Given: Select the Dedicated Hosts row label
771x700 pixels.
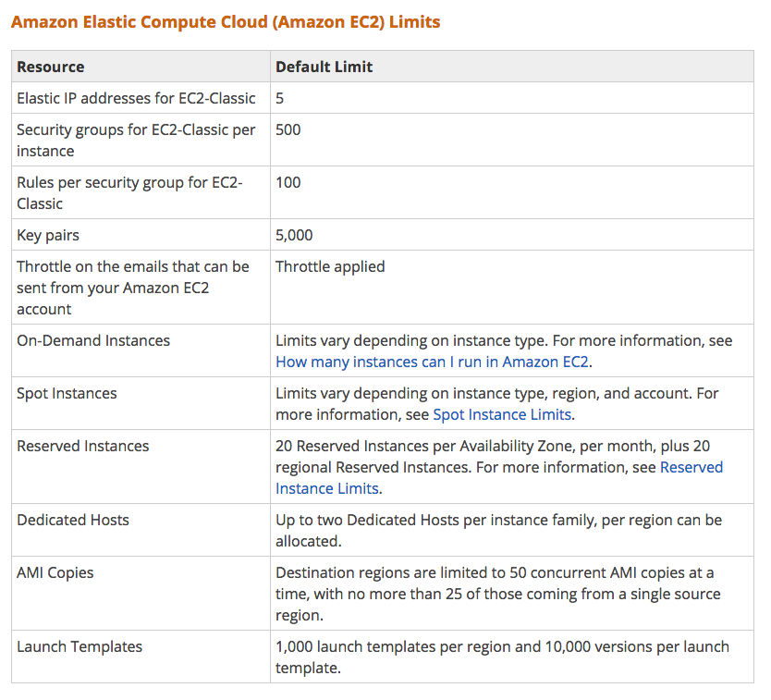Looking at the screenshot, I should point(73,520).
